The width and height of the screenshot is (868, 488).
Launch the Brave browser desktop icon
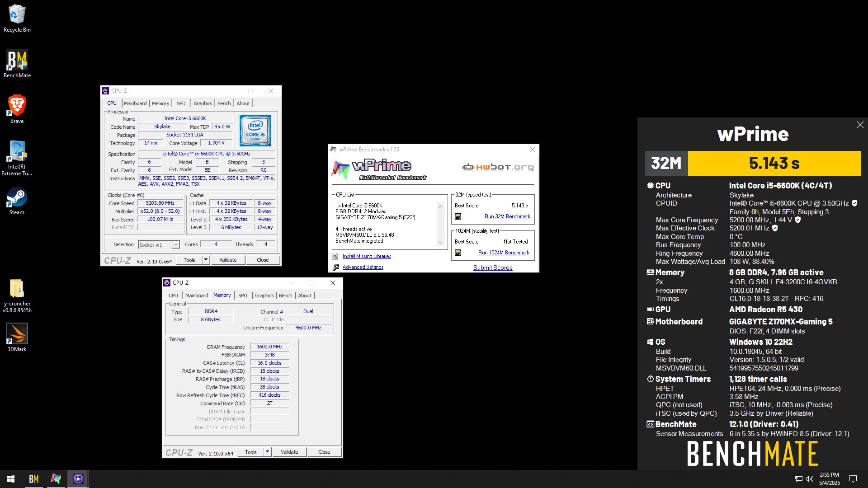(x=17, y=109)
